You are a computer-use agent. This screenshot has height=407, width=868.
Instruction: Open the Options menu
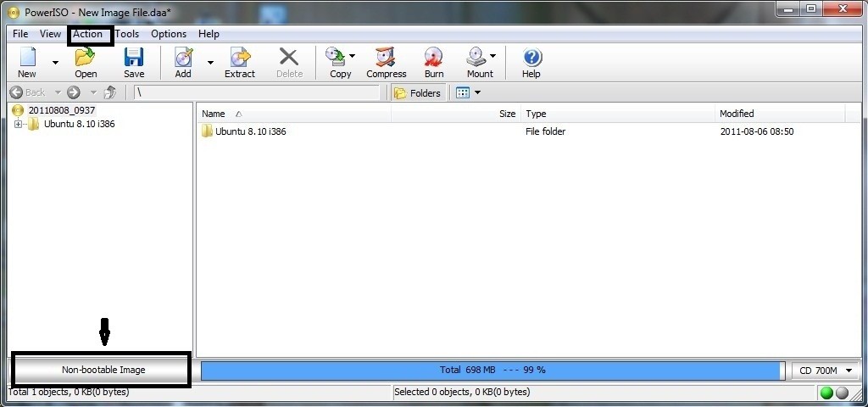coord(169,34)
